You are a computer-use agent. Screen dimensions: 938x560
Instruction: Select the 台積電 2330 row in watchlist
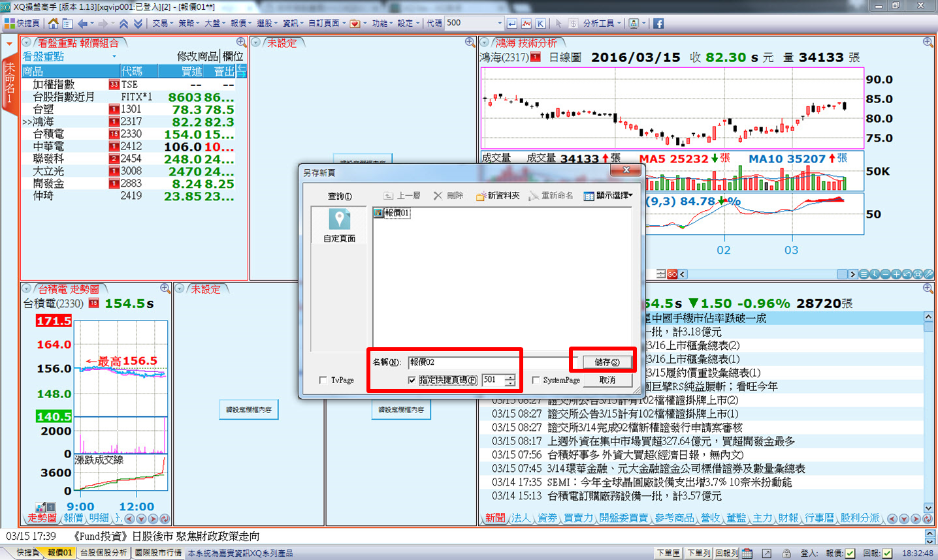pyautogui.click(x=129, y=134)
